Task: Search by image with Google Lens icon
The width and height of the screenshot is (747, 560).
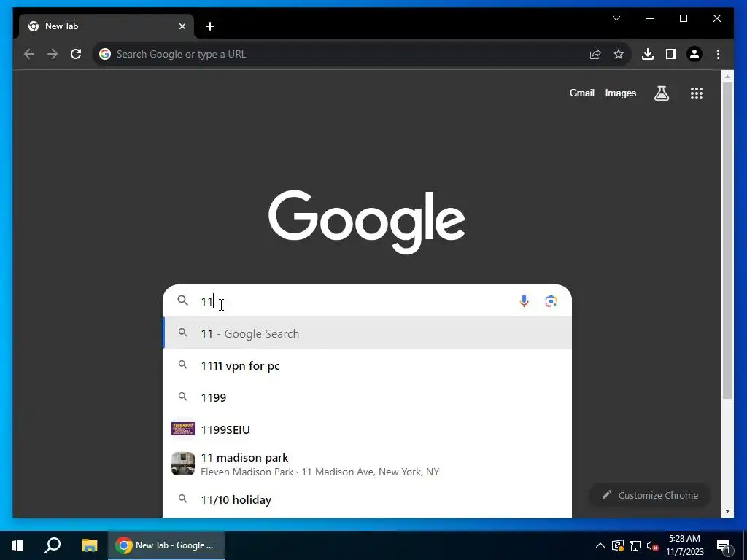Action: (x=551, y=301)
